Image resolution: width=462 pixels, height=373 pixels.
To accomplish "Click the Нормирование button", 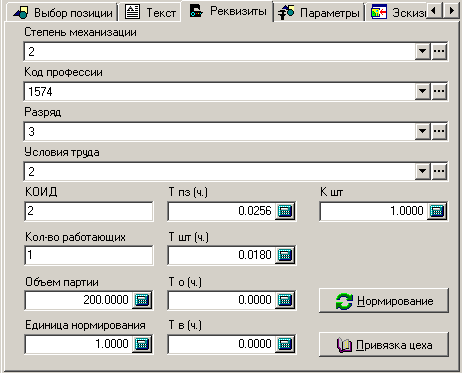I will coord(384,301).
